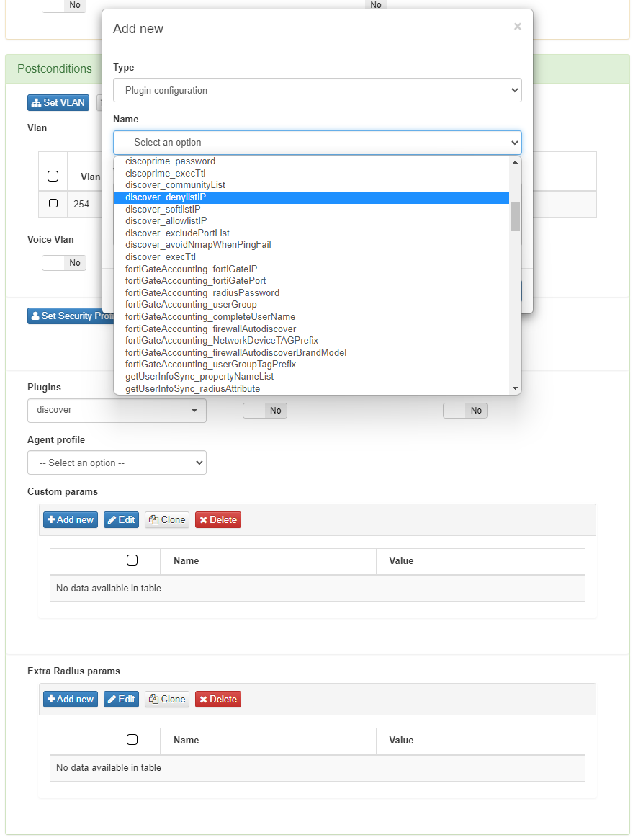The image size is (638, 840).
Task: Edit the selected Custom params row
Action: pyautogui.click(x=121, y=520)
